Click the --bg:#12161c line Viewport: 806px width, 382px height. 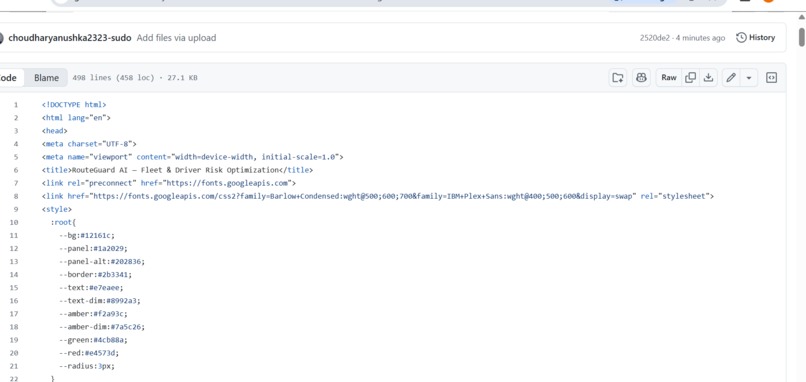click(x=87, y=235)
